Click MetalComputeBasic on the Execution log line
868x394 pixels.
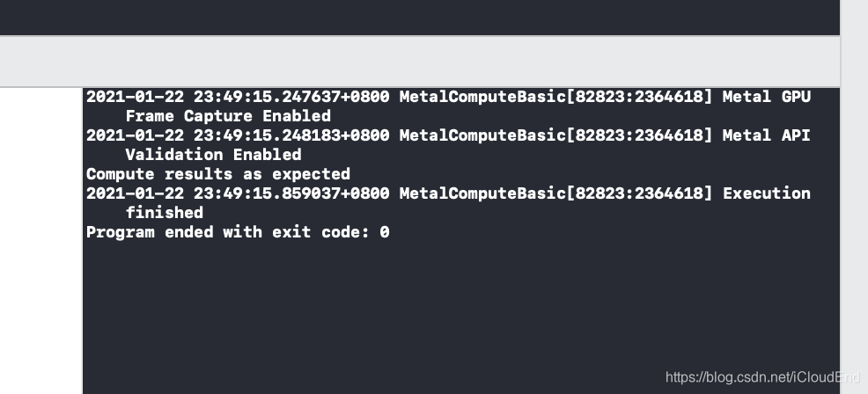coord(482,193)
